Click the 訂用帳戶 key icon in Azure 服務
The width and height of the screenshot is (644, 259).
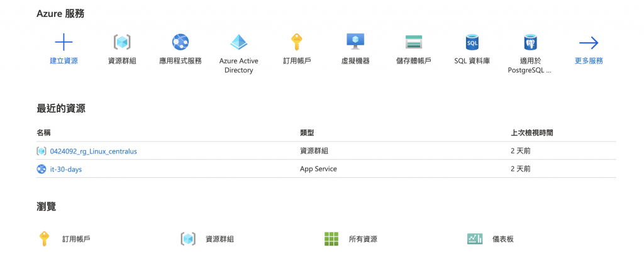(297, 42)
